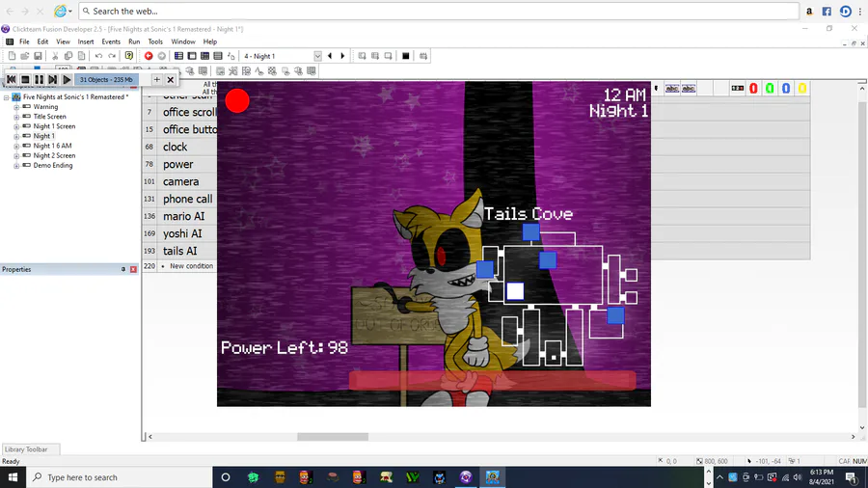Viewport: 868px width, 488px height.
Task: Paste using the toolbar paste icon
Action: (x=81, y=56)
